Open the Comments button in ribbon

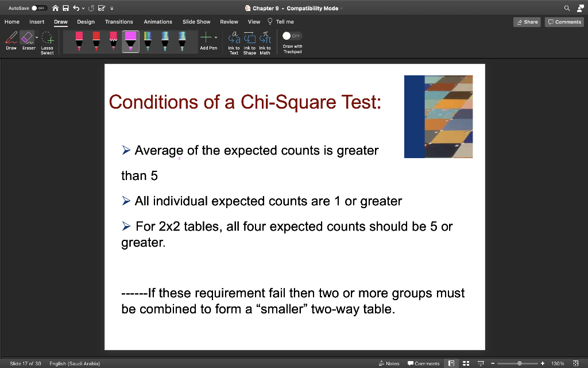click(x=564, y=22)
